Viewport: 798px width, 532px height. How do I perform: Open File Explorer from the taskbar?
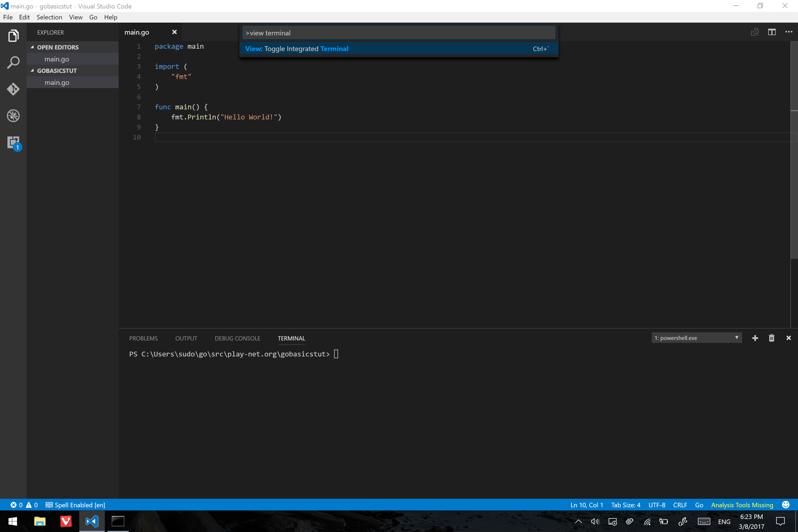(40, 521)
